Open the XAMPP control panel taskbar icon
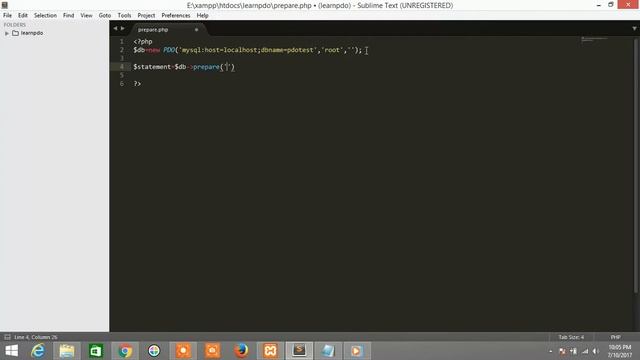The height and width of the screenshot is (360, 640). [270, 351]
